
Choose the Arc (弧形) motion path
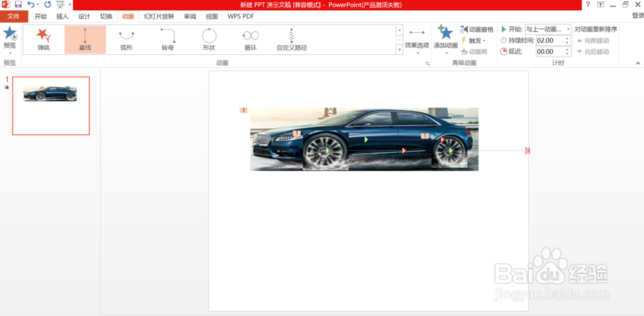(x=126, y=40)
